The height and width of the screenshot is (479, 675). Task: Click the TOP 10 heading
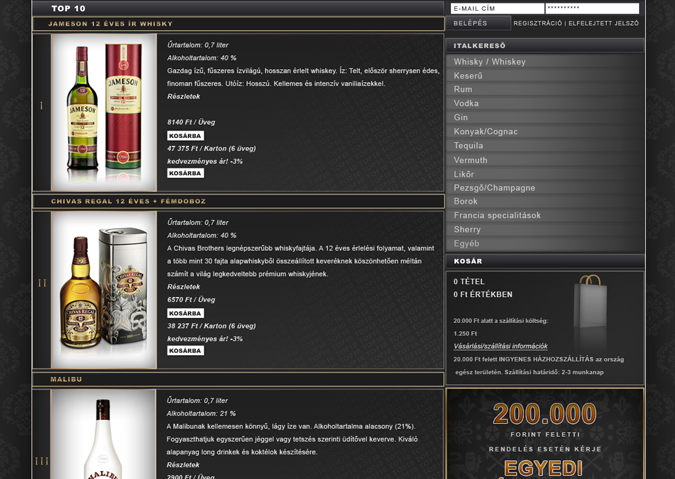tap(68, 8)
